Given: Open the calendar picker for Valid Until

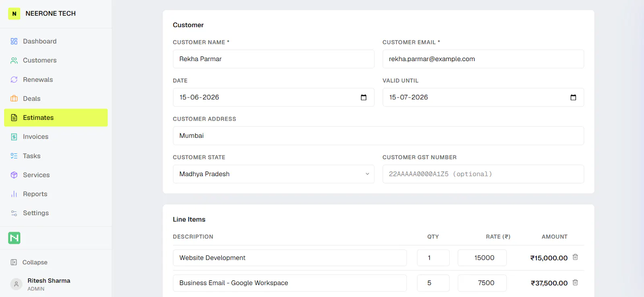Looking at the screenshot, I should (573, 97).
